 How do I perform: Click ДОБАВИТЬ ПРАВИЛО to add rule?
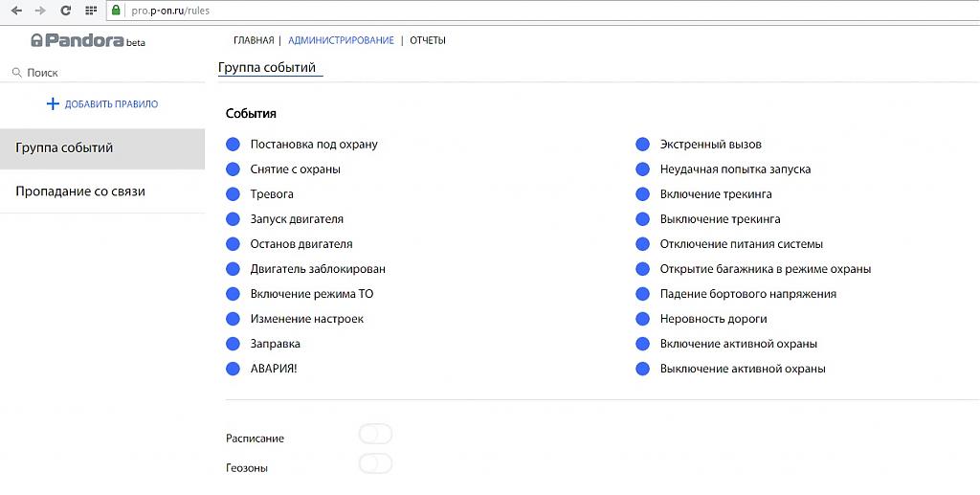pyautogui.click(x=111, y=104)
